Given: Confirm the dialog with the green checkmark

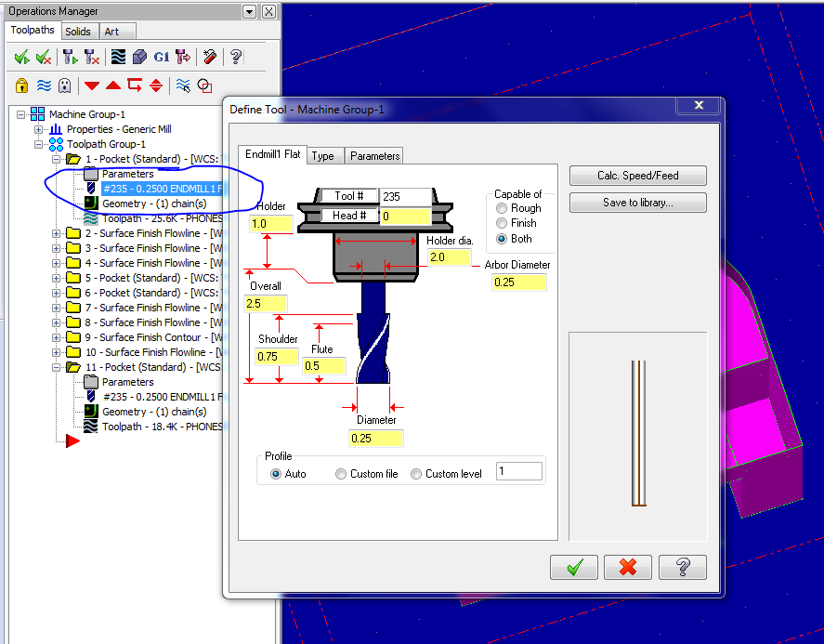Looking at the screenshot, I should point(573,567).
